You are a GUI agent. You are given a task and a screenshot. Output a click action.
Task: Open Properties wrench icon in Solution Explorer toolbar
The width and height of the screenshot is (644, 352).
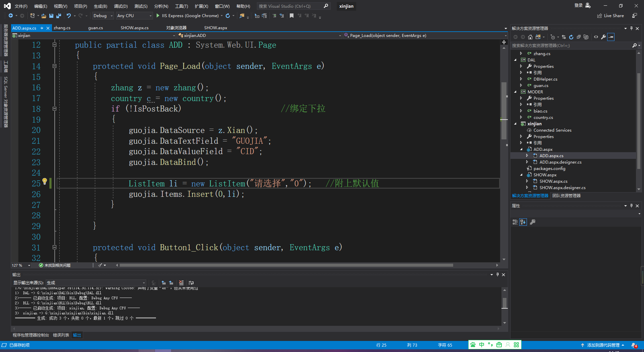click(603, 37)
